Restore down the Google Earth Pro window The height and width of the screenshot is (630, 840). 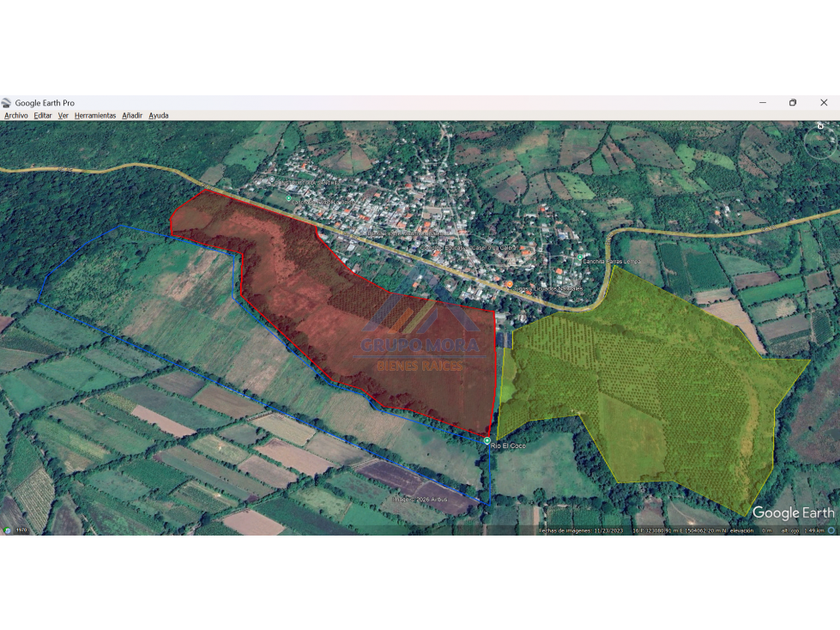click(x=793, y=102)
